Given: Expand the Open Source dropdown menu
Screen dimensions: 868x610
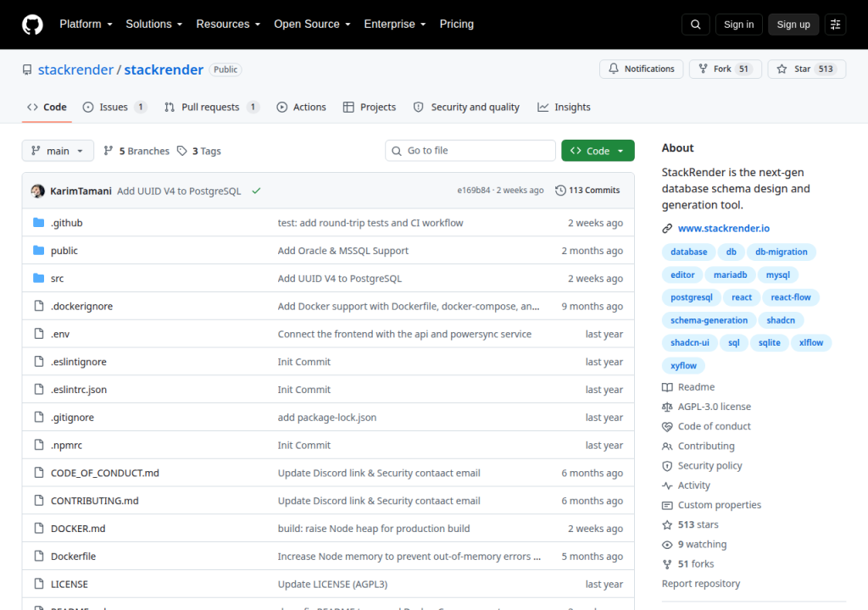Looking at the screenshot, I should pos(312,25).
